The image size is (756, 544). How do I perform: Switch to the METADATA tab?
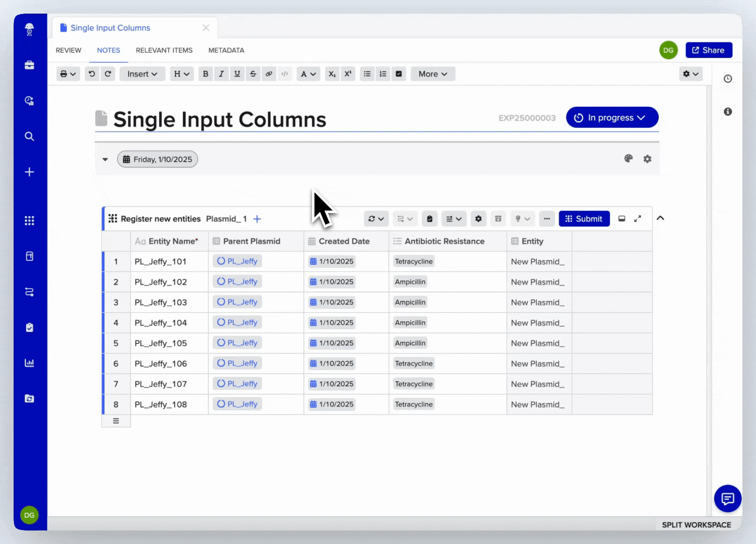pos(226,50)
